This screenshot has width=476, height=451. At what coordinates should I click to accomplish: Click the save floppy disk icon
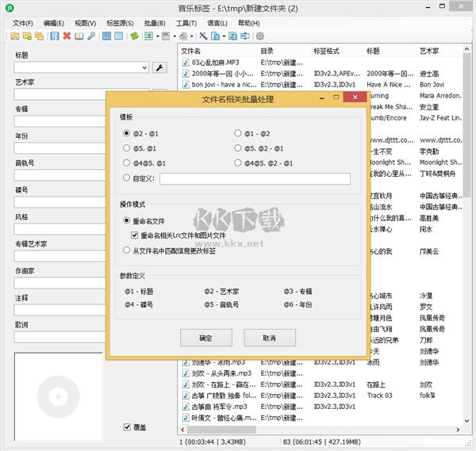click(x=55, y=36)
